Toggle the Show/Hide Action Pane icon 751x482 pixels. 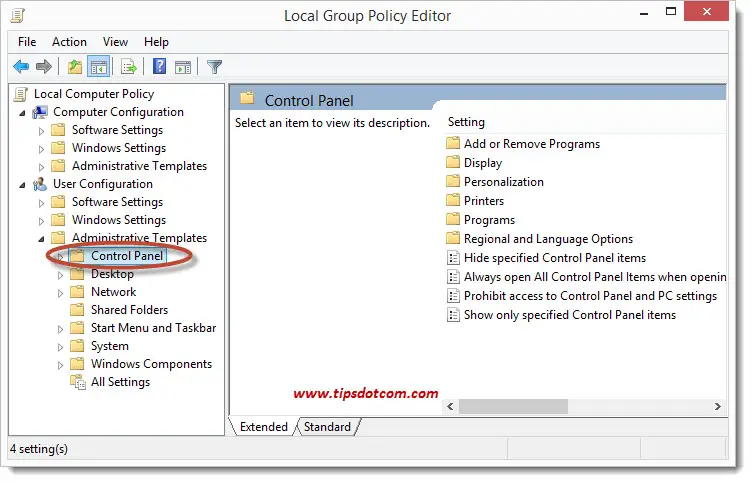click(x=183, y=67)
